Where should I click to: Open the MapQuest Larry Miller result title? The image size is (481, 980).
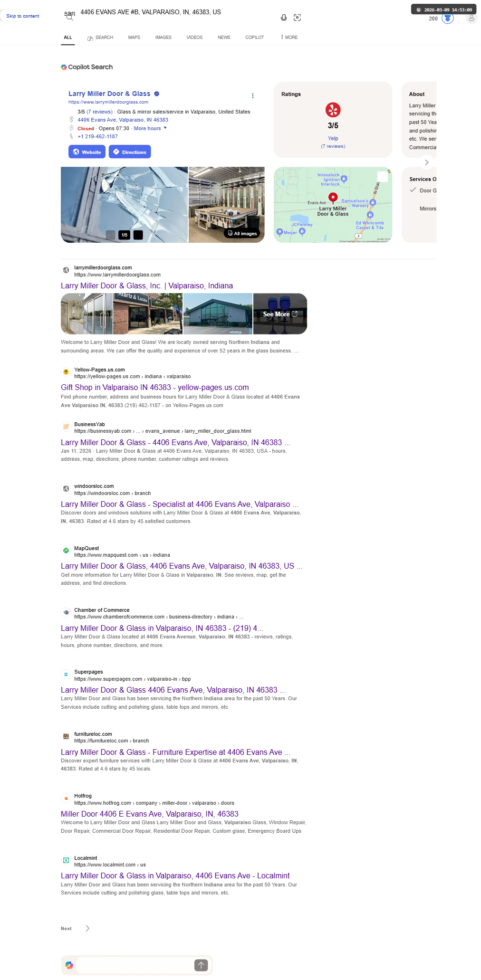click(x=182, y=566)
